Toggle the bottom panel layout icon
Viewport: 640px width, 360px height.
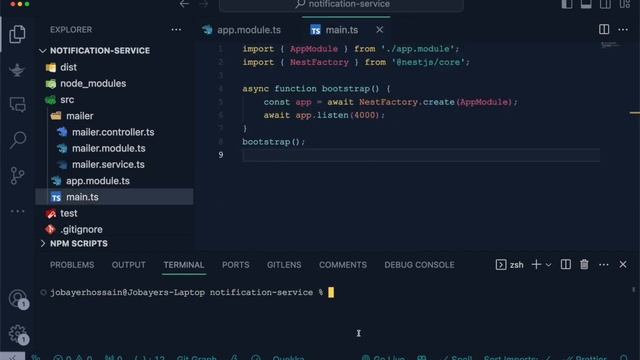pyautogui.click(x=586, y=4)
